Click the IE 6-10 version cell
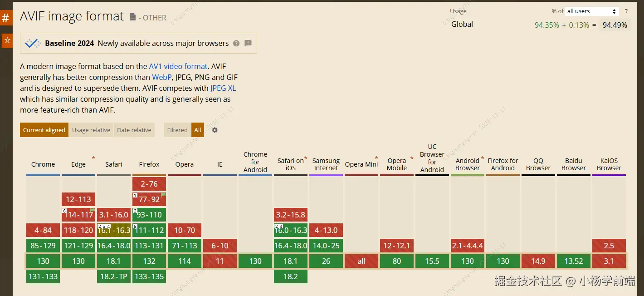The image size is (644, 296). point(220,246)
